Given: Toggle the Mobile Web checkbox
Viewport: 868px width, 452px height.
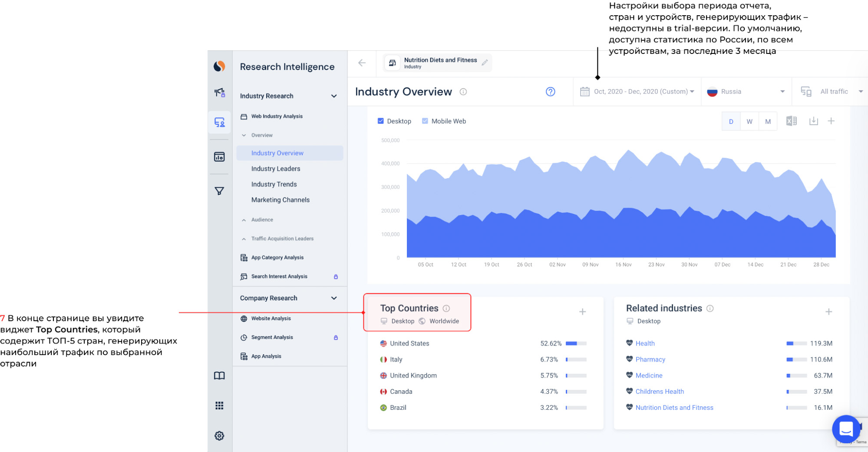Looking at the screenshot, I should pos(425,121).
